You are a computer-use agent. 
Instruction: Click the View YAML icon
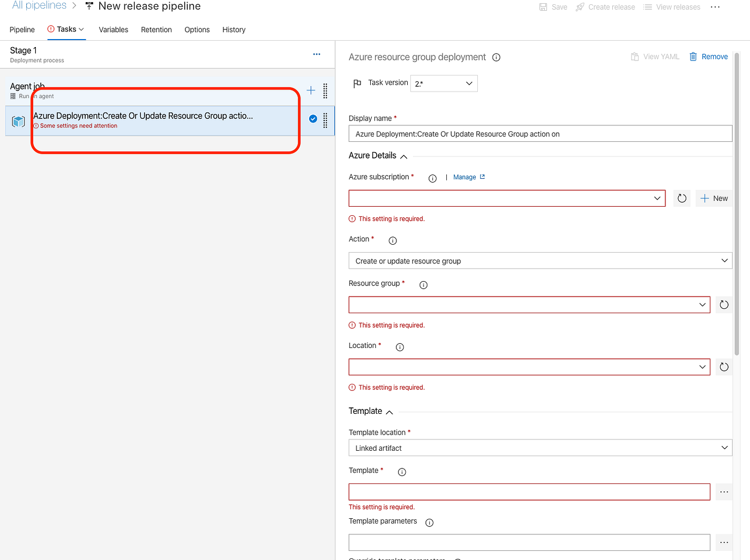[x=634, y=56]
